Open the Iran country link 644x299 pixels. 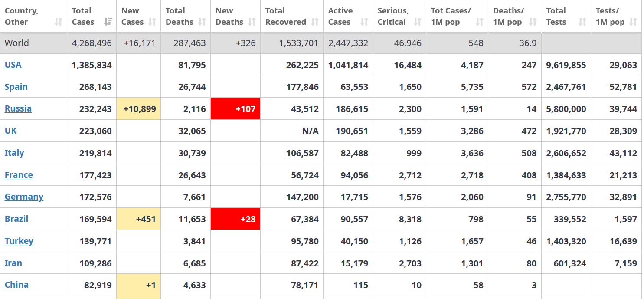pyautogui.click(x=13, y=263)
